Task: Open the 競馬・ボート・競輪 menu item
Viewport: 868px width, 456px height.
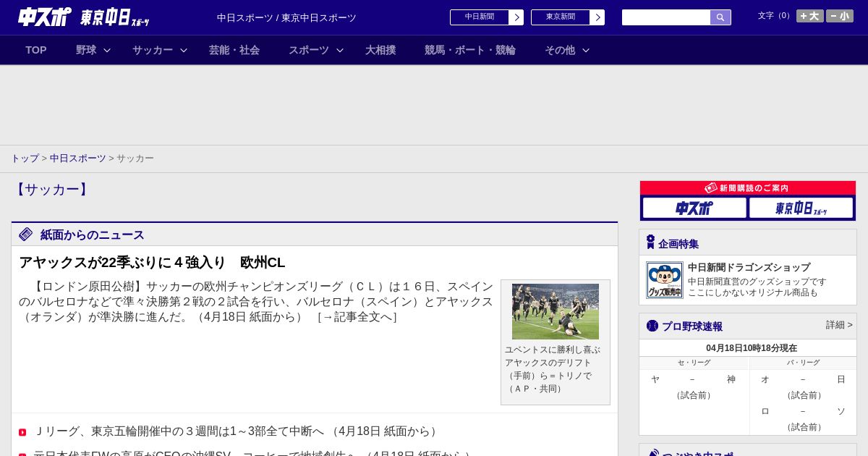Action: pyautogui.click(x=470, y=50)
